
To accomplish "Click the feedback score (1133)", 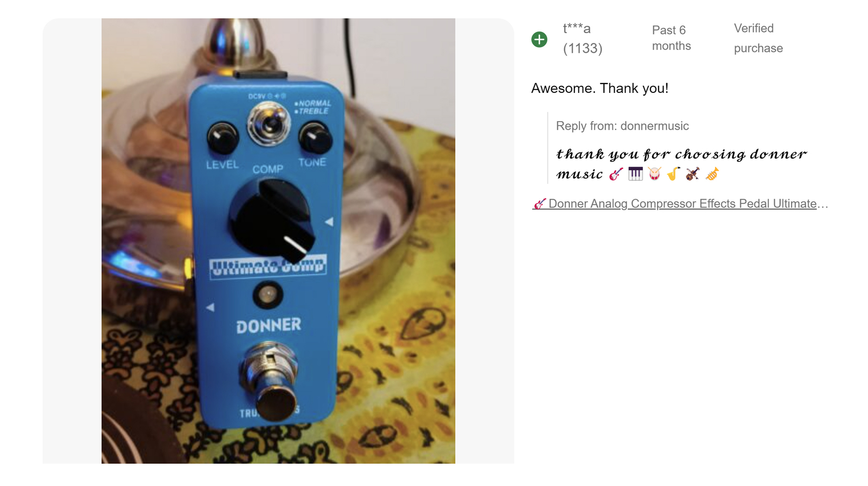I will point(583,48).
